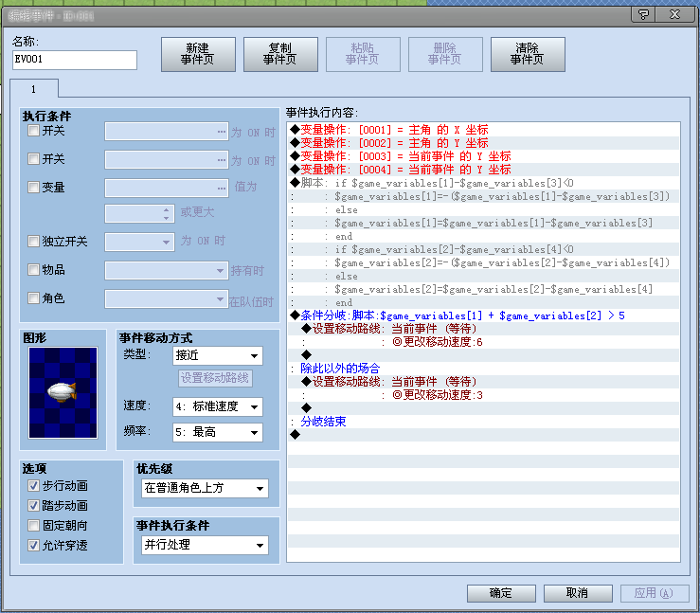Enable the 独立开关 condition checkbox

pos(33,241)
